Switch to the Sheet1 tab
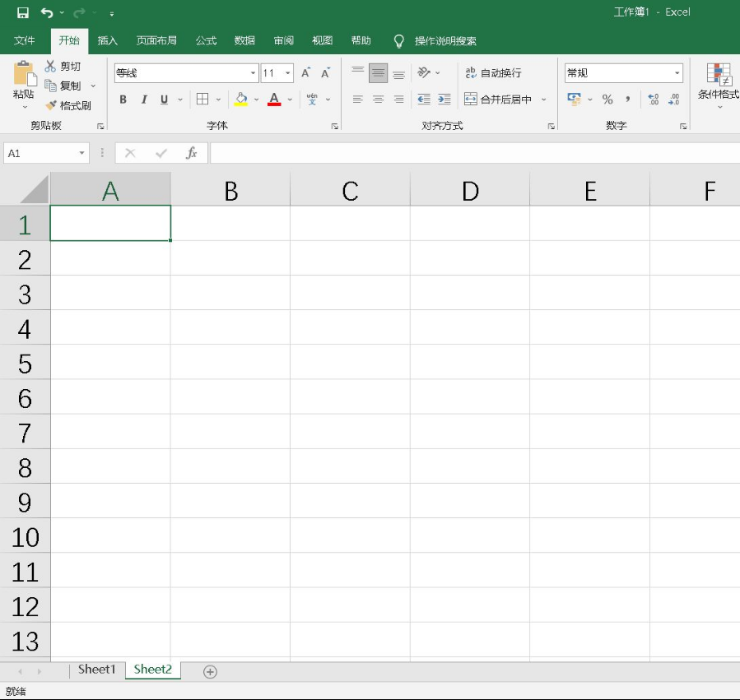The width and height of the screenshot is (740, 700). tap(97, 670)
